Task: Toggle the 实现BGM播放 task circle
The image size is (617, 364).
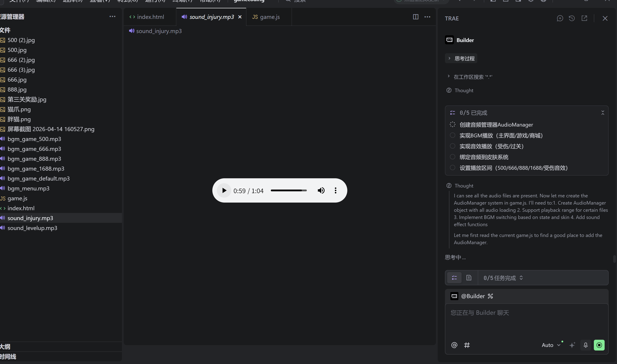Action: (x=452, y=135)
